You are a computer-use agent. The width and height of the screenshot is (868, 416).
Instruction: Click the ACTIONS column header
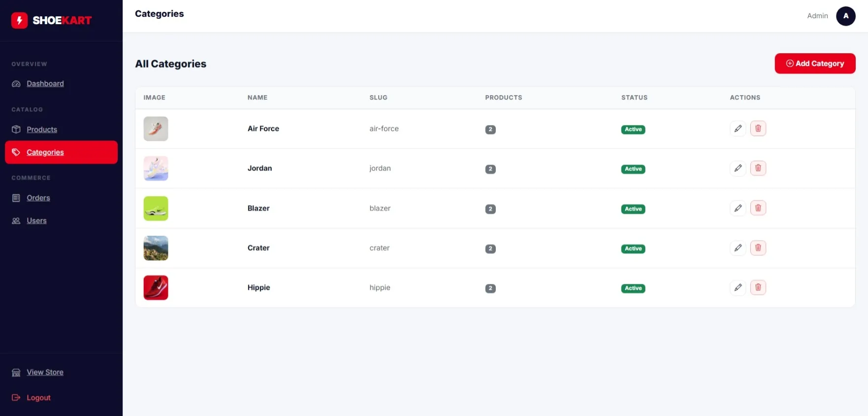pyautogui.click(x=745, y=98)
